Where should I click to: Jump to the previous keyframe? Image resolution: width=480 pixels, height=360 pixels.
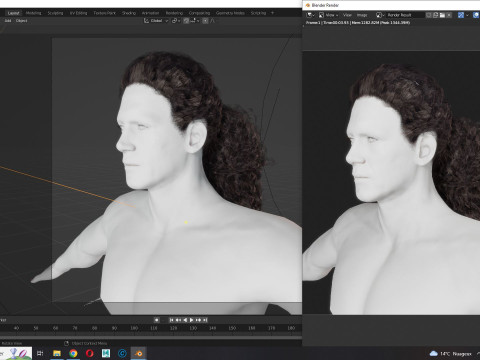point(178,320)
